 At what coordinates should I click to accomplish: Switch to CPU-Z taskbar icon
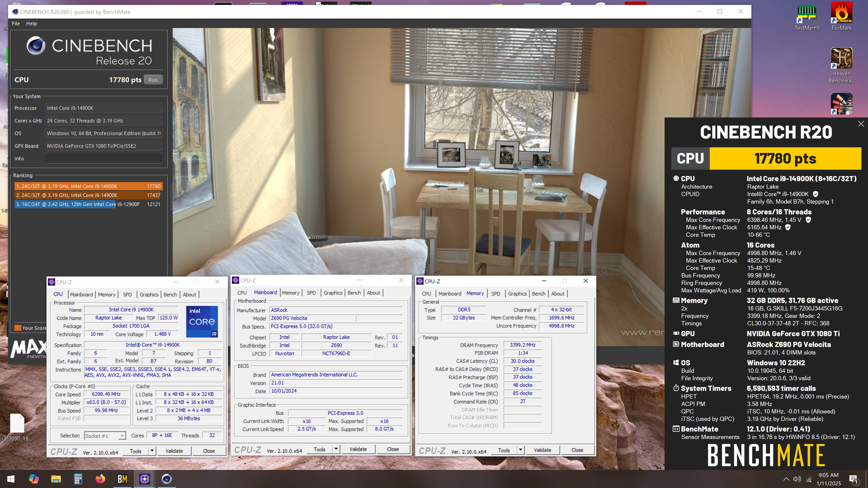pos(145,479)
